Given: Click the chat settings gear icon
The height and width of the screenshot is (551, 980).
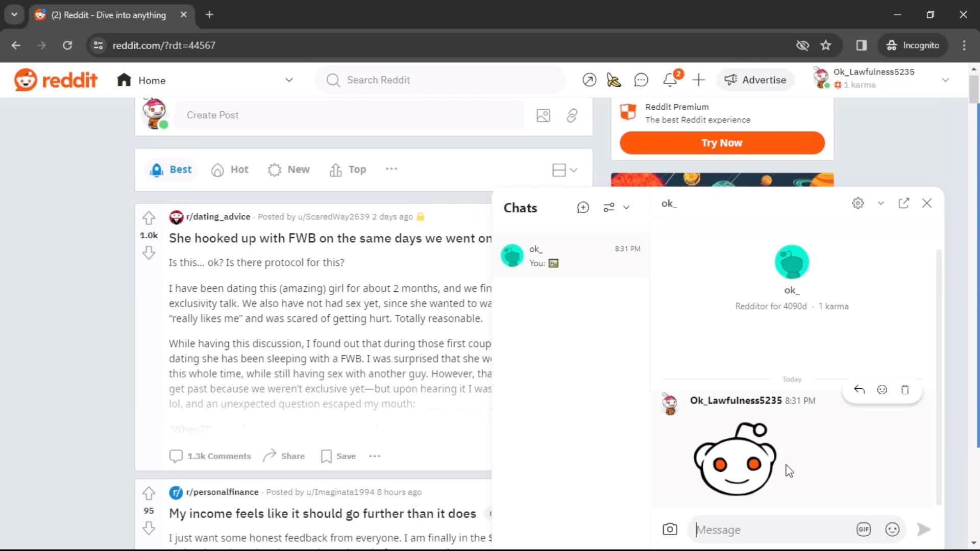Looking at the screenshot, I should tap(858, 203).
